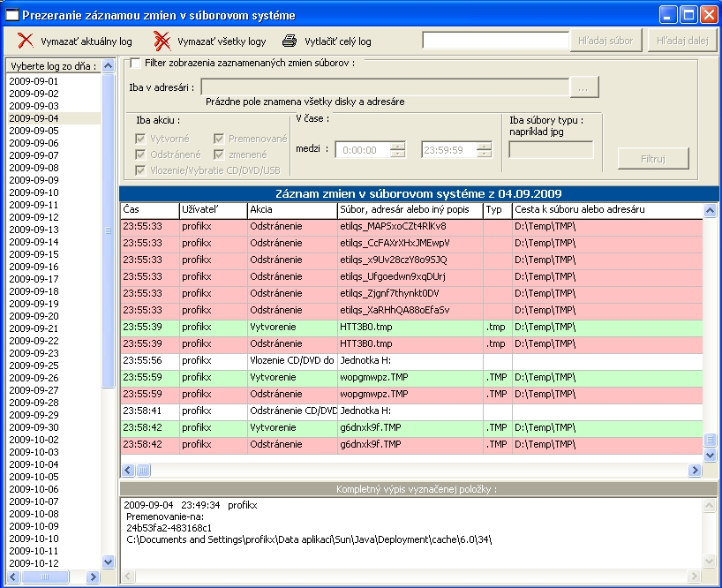The image size is (722, 588).
Task: Click the printer icon to print log
Action: click(290, 41)
